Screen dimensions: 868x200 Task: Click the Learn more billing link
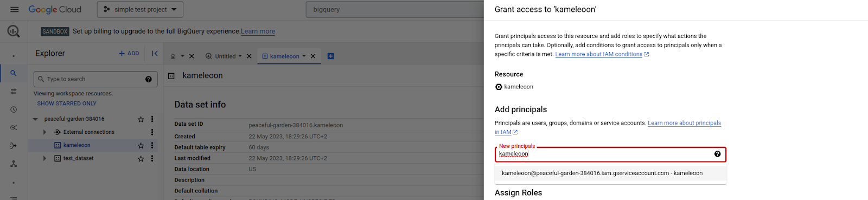[258, 31]
